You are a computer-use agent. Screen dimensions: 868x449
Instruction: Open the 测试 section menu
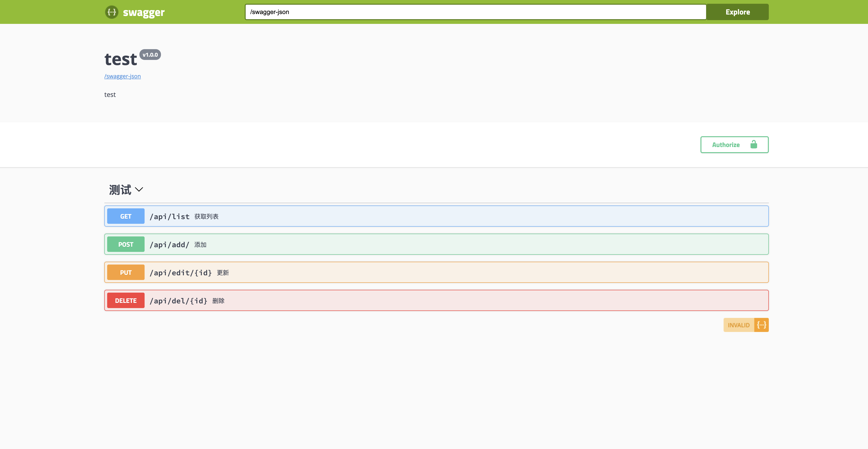tap(126, 190)
